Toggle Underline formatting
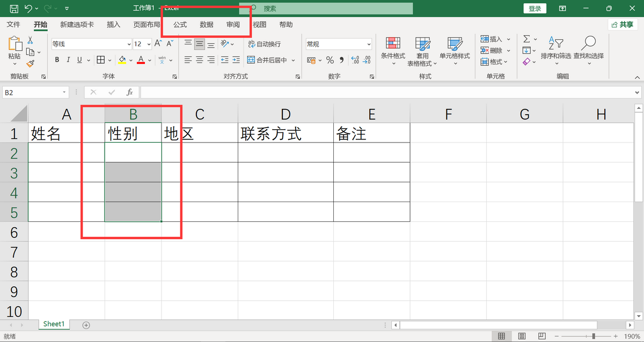The image size is (644, 342). coord(80,60)
